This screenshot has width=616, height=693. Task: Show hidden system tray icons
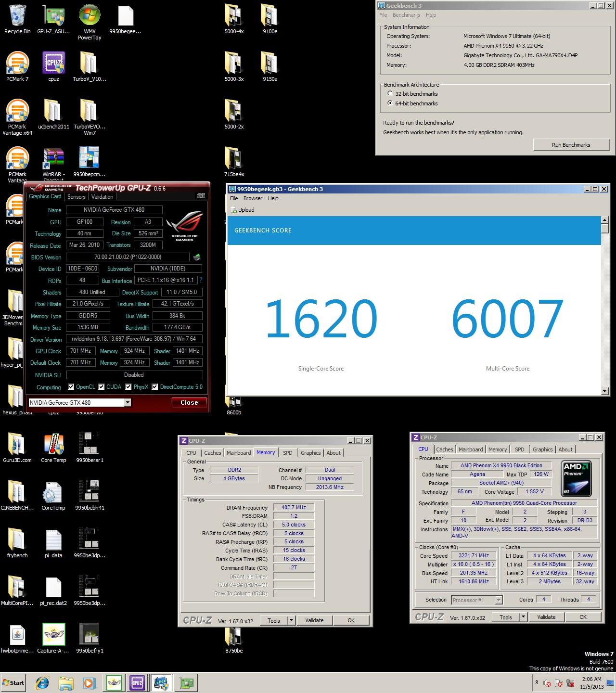(x=537, y=682)
